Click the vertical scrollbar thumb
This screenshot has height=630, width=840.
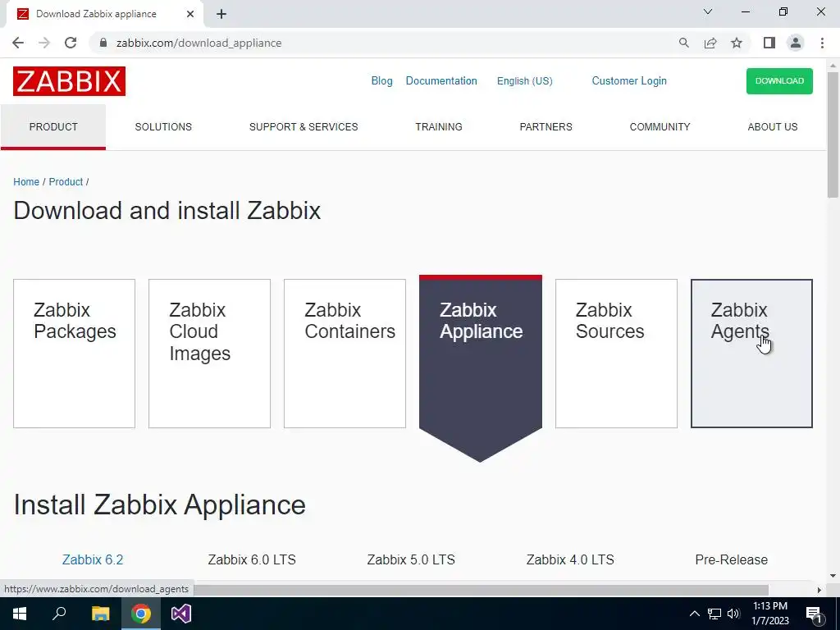(833, 134)
